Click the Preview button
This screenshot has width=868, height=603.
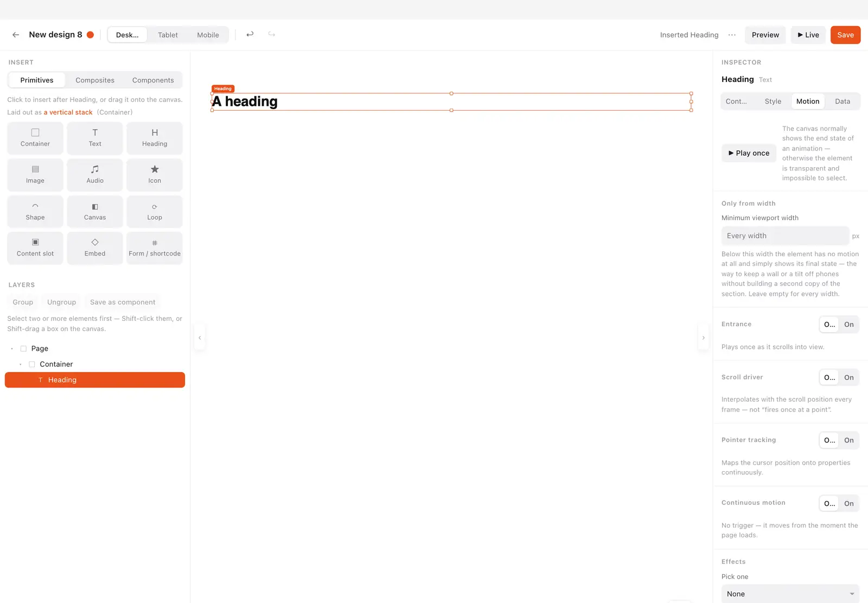765,35
